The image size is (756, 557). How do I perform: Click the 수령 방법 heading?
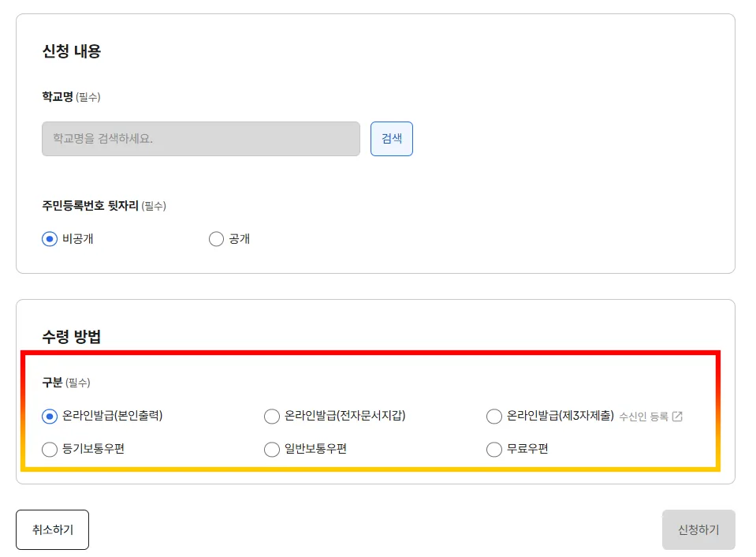point(72,336)
